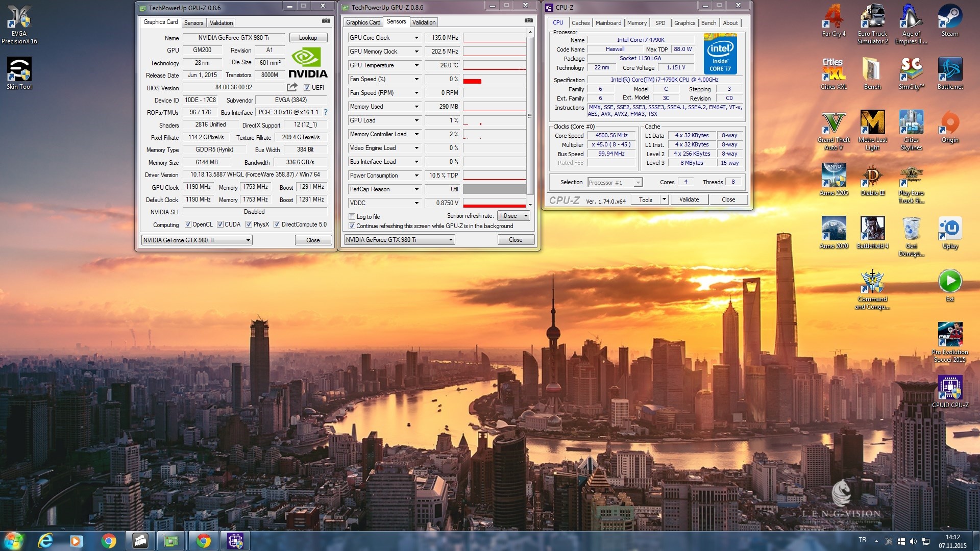Toggle the DirectCompute 5.0 checkbox
The height and width of the screenshot is (551, 980).
277,224
